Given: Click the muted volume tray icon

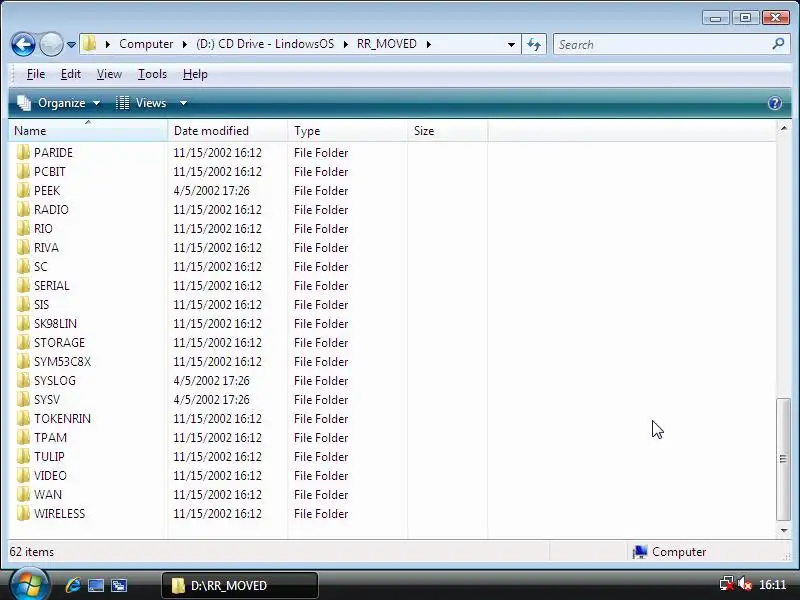Looking at the screenshot, I should click(744, 584).
